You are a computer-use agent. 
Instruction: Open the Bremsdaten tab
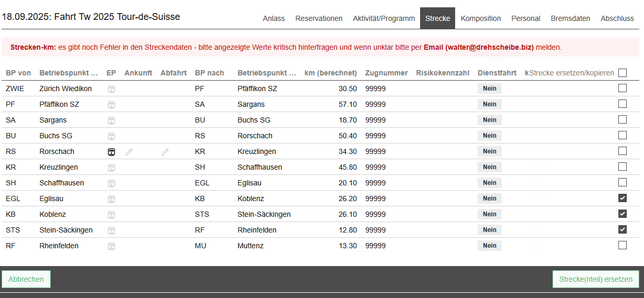pyautogui.click(x=570, y=18)
